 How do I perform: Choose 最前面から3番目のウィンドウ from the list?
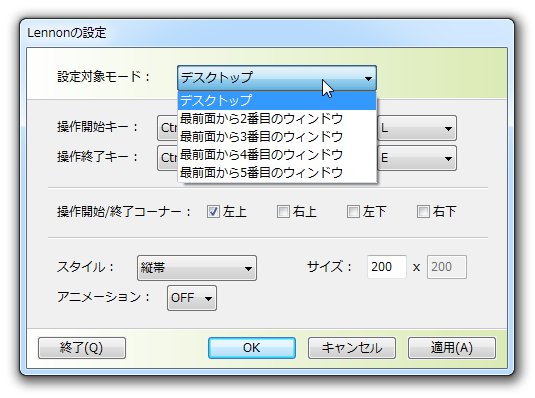(277, 137)
